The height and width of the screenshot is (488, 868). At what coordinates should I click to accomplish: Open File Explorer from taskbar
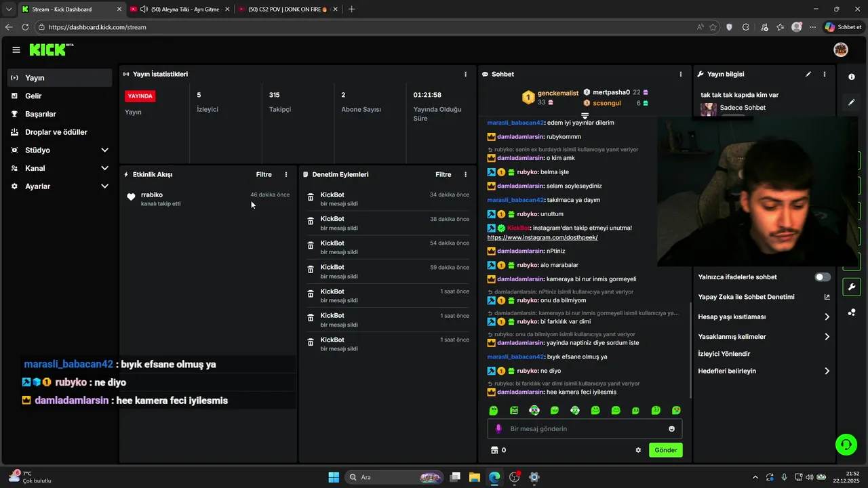click(x=475, y=477)
